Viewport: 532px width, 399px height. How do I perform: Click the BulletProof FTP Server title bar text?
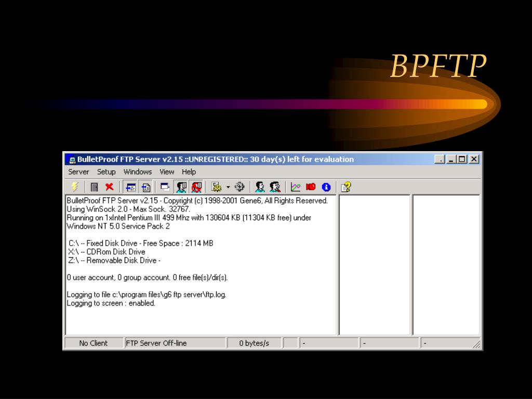(x=216, y=159)
